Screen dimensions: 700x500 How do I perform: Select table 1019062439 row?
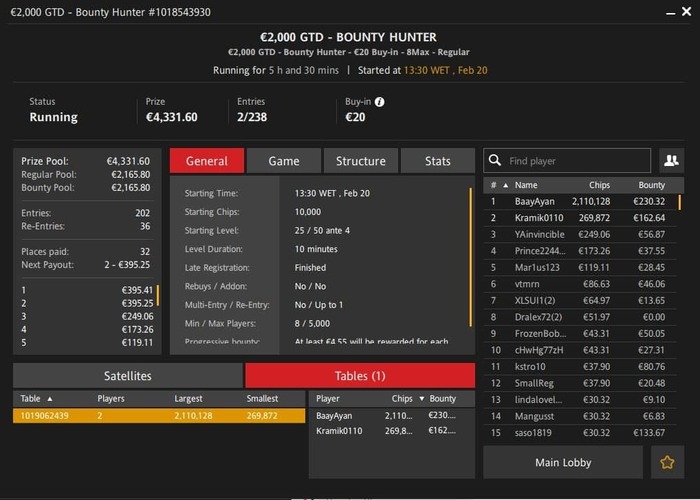point(159,416)
